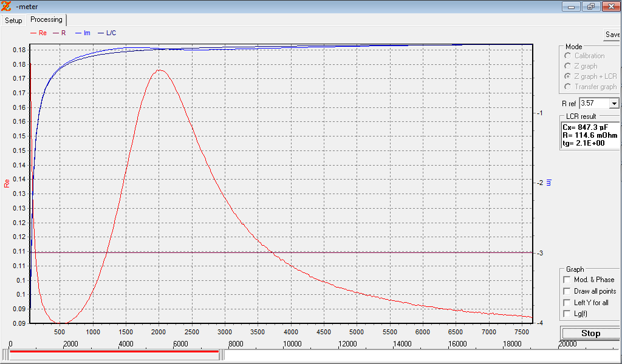This screenshot has width=622, height=364.
Task: Click the red Re legend entry
Action: click(x=38, y=33)
